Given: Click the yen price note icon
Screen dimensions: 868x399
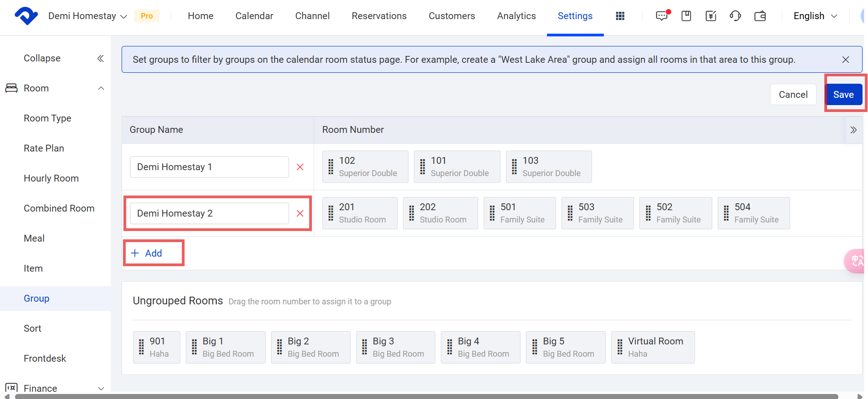Looking at the screenshot, I should tap(710, 16).
